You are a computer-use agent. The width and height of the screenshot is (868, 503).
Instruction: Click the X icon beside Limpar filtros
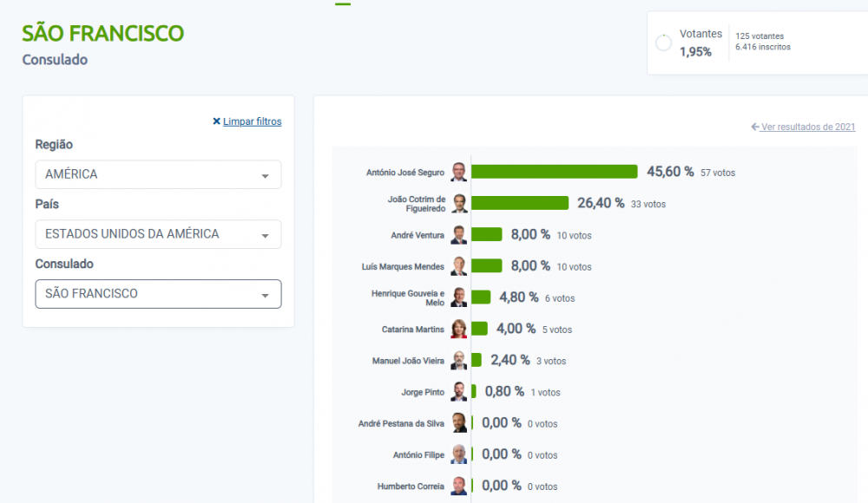point(216,121)
